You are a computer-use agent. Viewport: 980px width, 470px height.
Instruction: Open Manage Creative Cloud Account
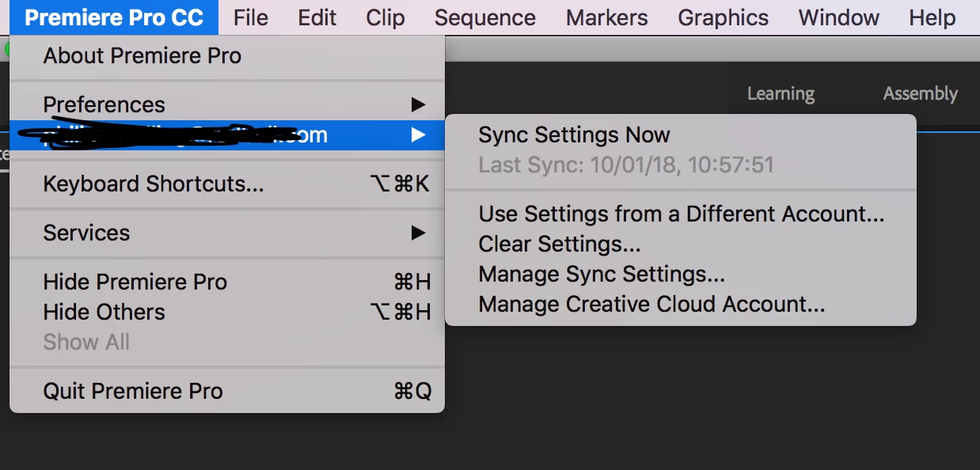coord(651,305)
